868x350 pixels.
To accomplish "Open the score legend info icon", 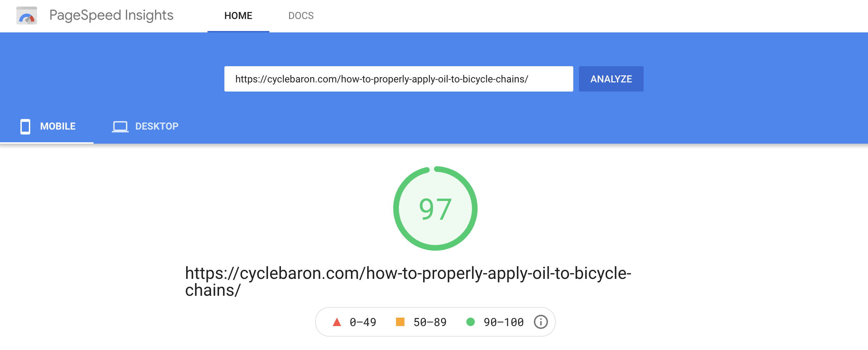I will point(541,322).
